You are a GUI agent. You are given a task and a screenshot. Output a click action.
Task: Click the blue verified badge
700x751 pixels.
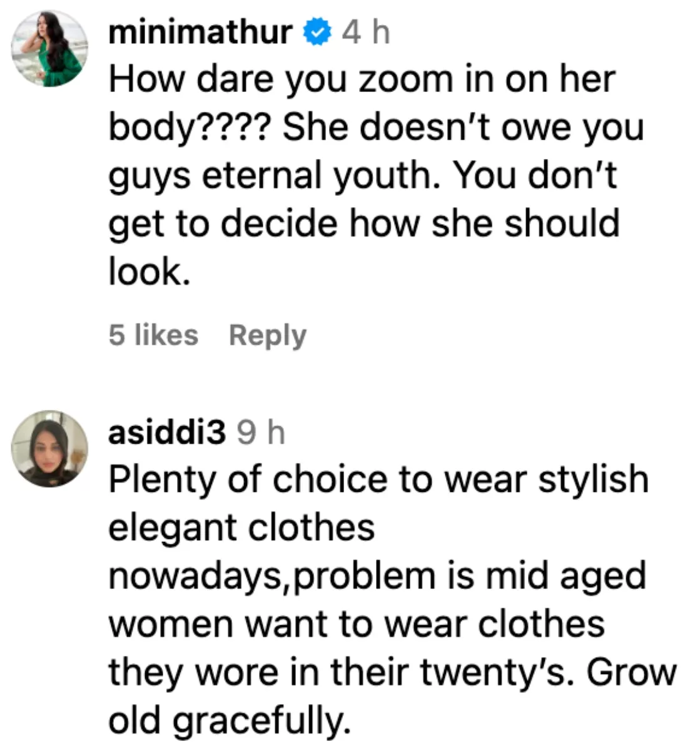click(x=317, y=32)
